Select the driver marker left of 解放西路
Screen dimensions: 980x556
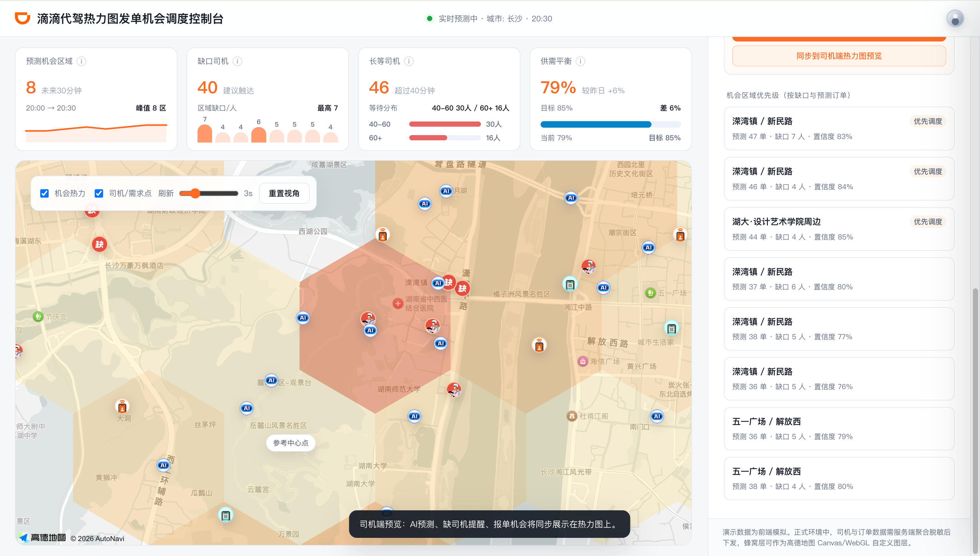coord(539,345)
